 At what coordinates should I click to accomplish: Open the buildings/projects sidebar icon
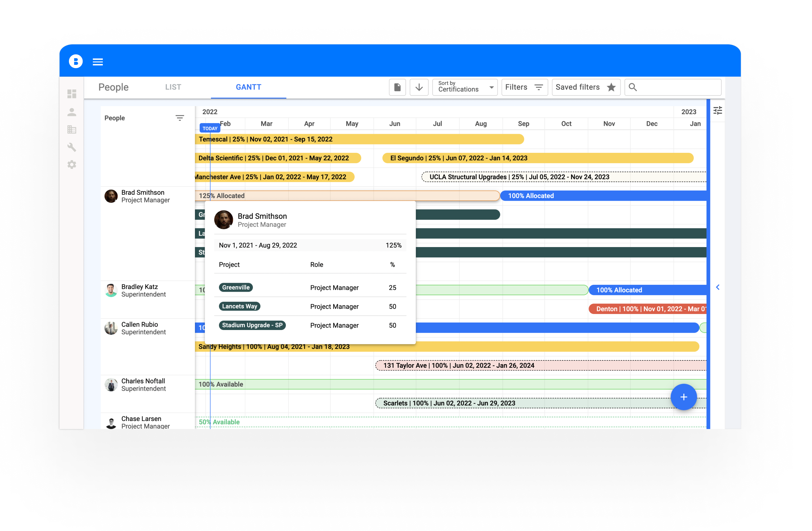click(x=72, y=129)
